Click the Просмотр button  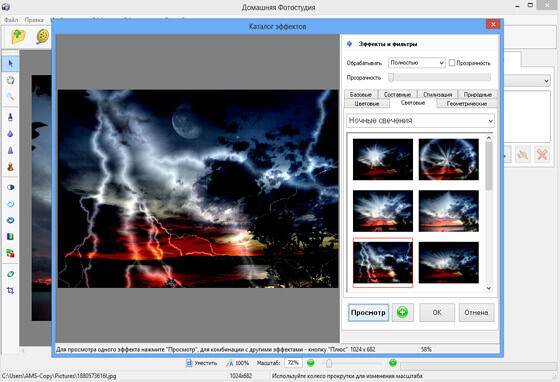pyautogui.click(x=368, y=312)
